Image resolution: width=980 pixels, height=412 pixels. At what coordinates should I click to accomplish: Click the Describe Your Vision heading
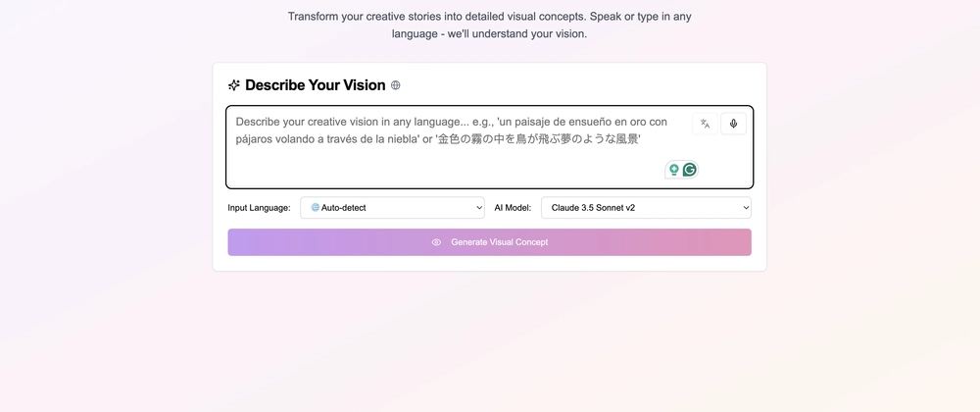pos(315,85)
